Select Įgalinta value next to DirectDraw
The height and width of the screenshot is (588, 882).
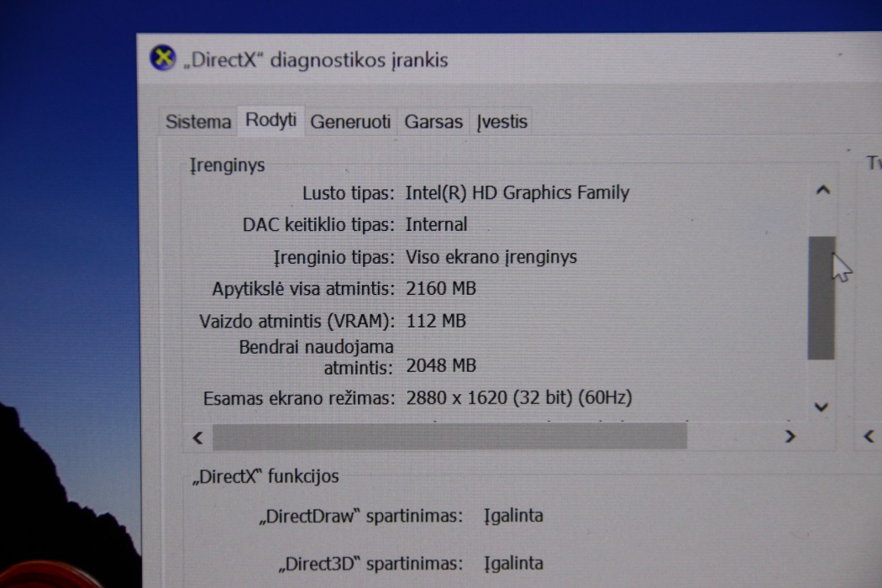tap(513, 516)
